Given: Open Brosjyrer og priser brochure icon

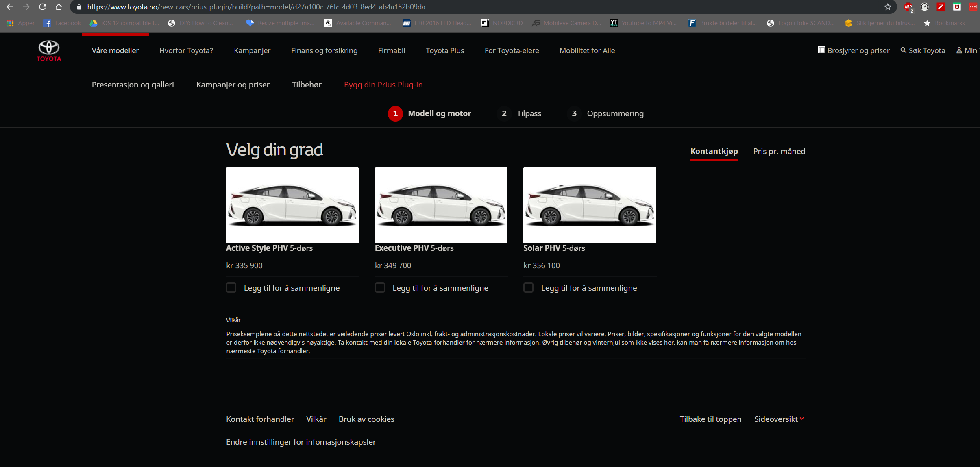Looking at the screenshot, I should (821, 50).
